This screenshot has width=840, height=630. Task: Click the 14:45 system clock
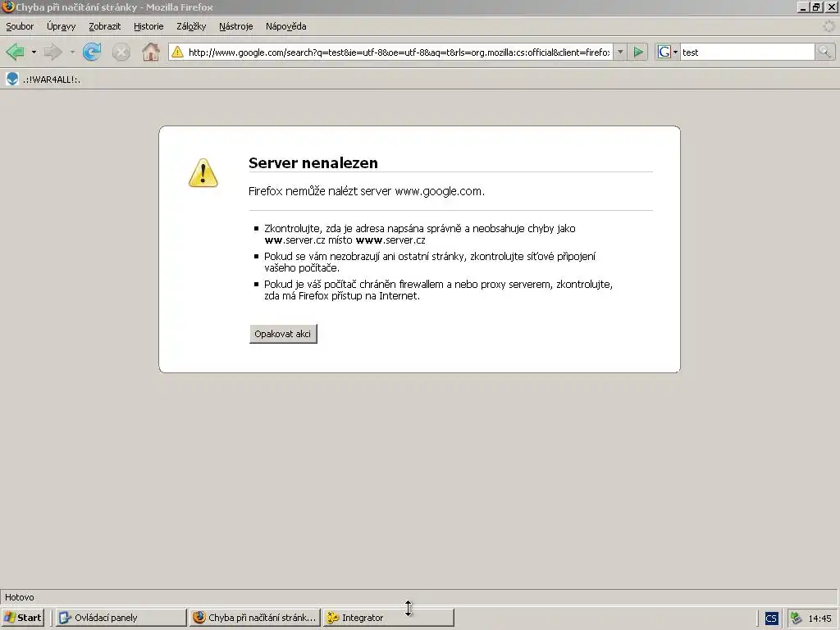point(819,619)
